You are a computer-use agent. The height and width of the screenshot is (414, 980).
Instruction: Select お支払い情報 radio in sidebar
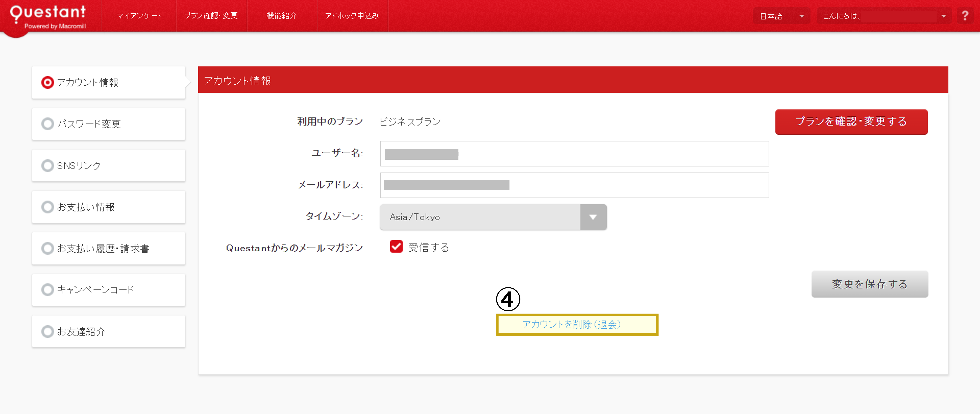tap(48, 207)
